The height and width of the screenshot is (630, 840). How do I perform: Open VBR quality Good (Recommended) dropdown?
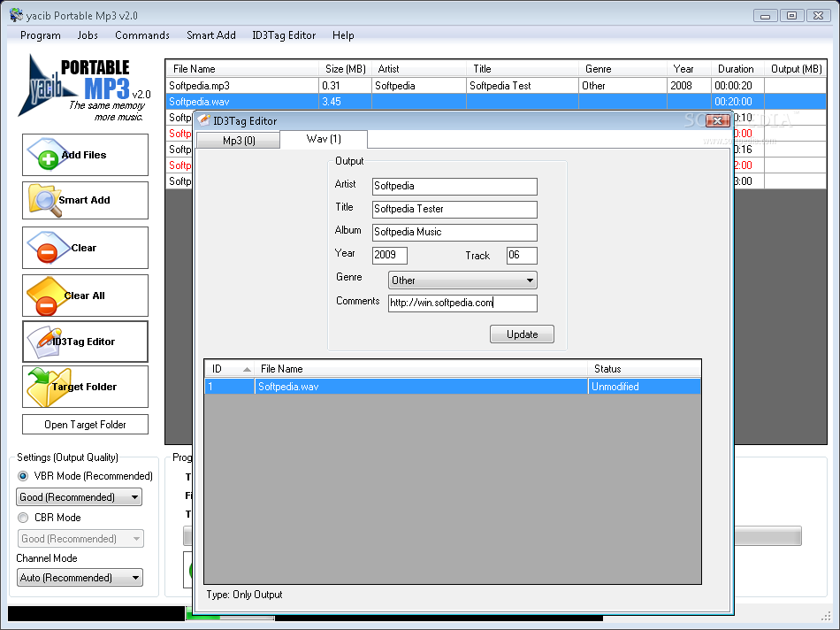click(80, 497)
